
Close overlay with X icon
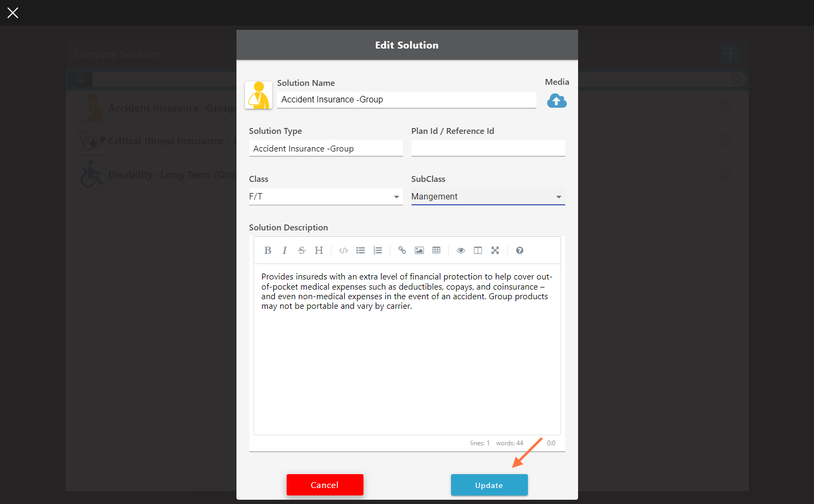coord(13,13)
